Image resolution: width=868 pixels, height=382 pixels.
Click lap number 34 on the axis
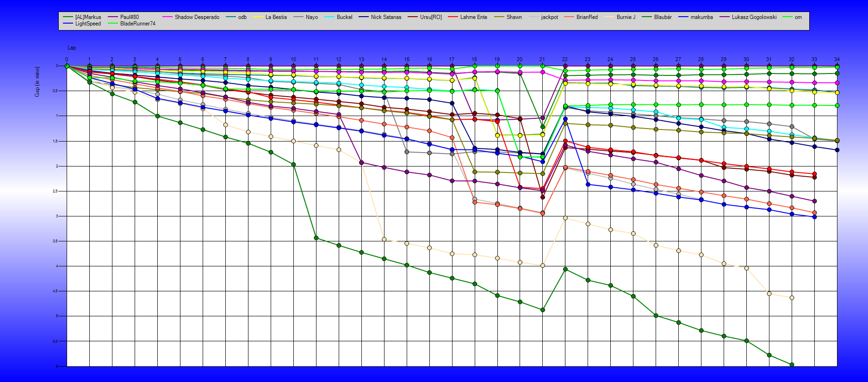click(x=837, y=59)
